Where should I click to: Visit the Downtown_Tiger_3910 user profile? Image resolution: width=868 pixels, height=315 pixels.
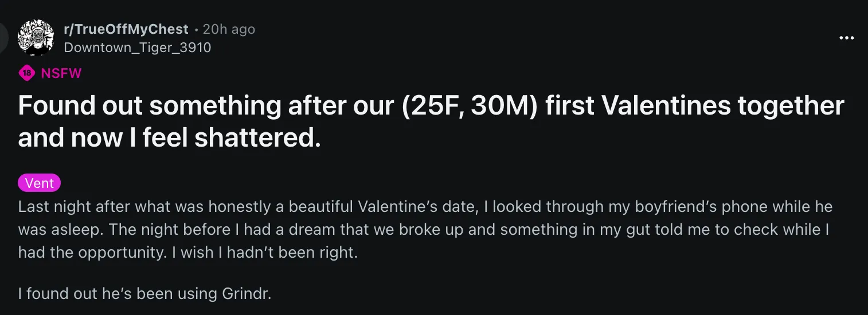[x=138, y=48]
